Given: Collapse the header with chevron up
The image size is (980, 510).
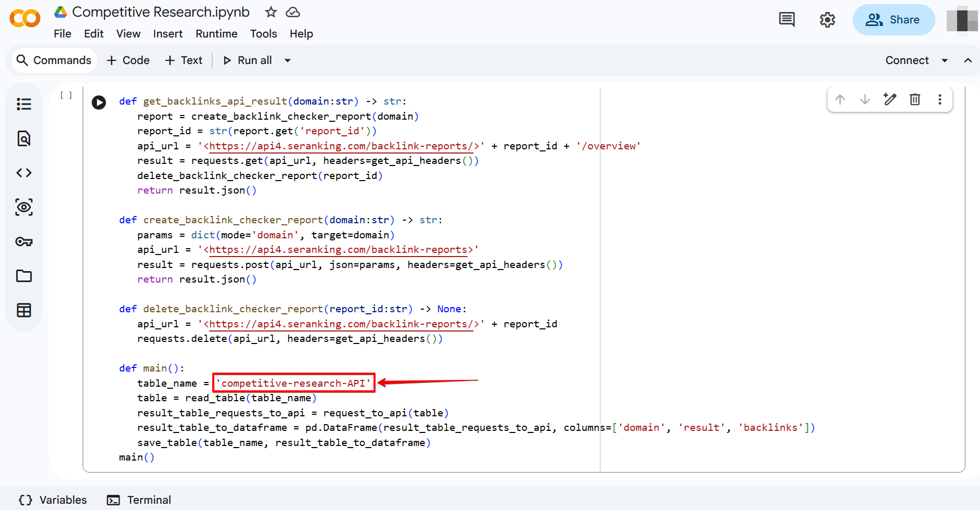Looking at the screenshot, I should pos(968,60).
